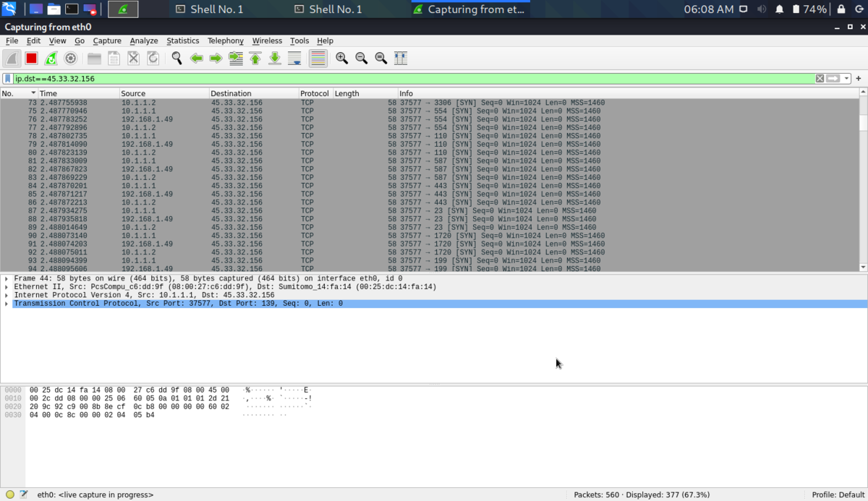Close this capture file icon

click(x=133, y=59)
